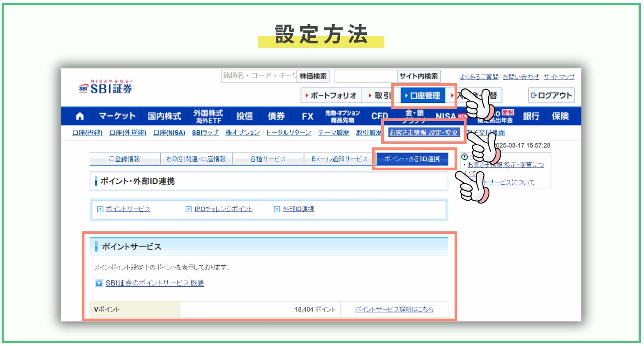Go to 国内株式 in navigation bar
Image resolution: width=644 pixels, height=346 pixels.
coord(164,116)
